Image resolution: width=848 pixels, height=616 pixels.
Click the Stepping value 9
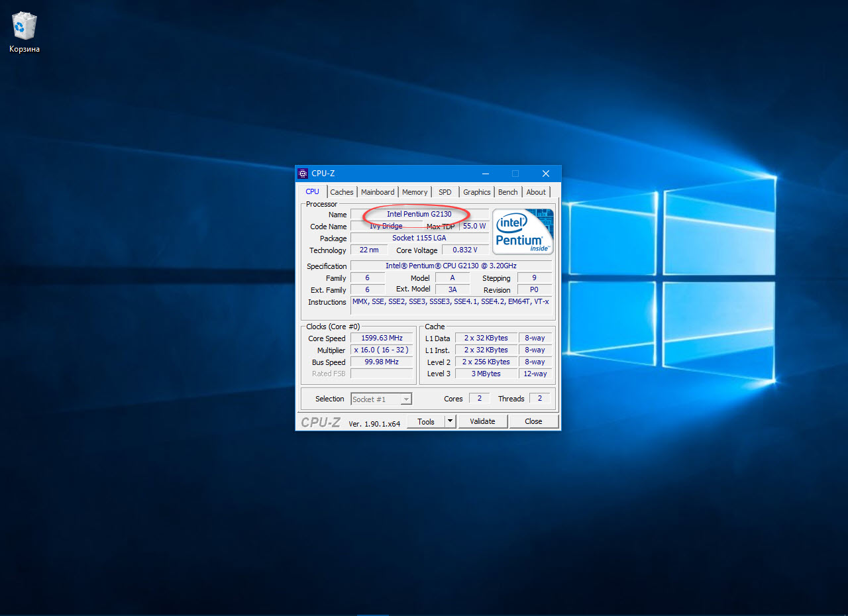[x=534, y=278]
